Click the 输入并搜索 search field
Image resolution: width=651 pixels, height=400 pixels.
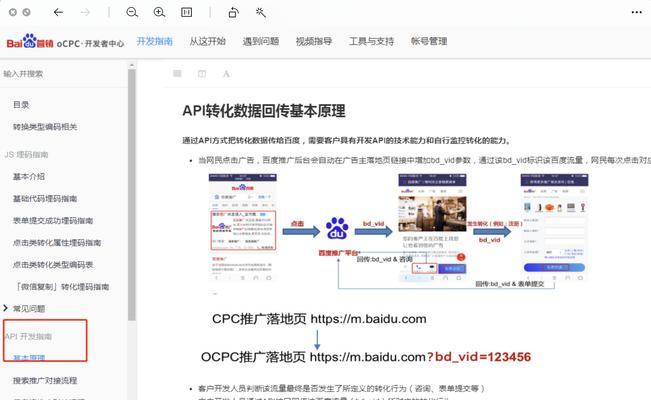coord(64,74)
